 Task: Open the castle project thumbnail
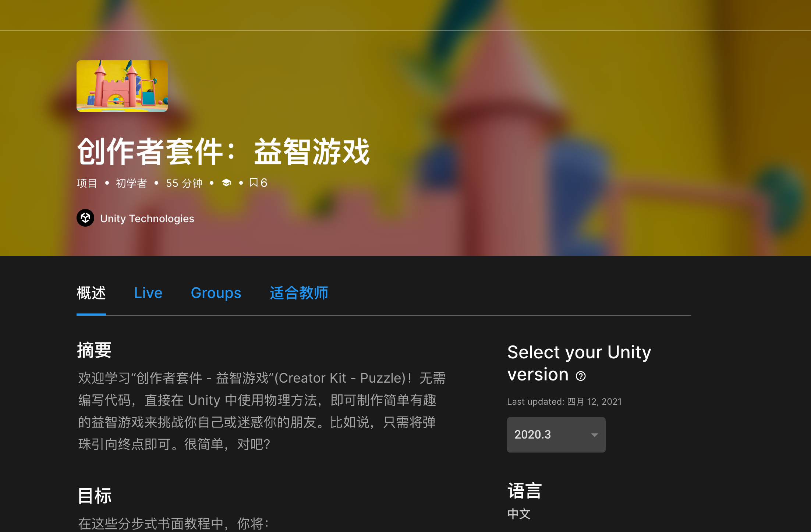[122, 86]
